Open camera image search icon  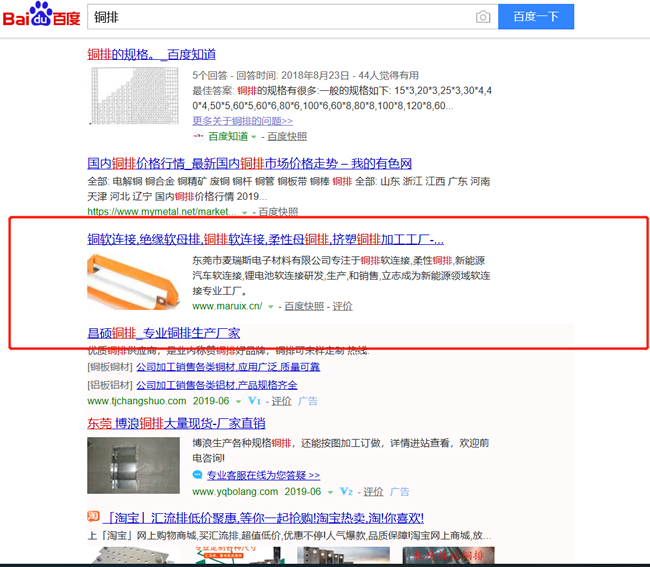[483, 17]
